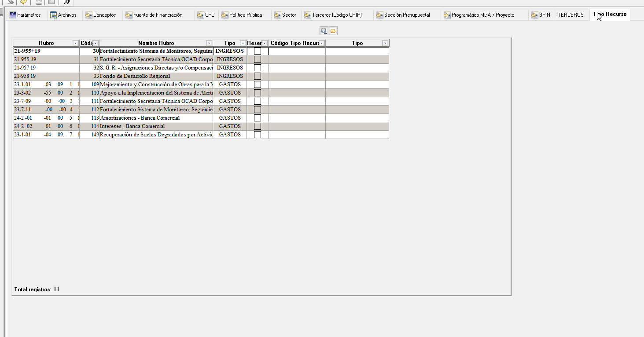Click the icon on the Archivos tab

point(54,15)
